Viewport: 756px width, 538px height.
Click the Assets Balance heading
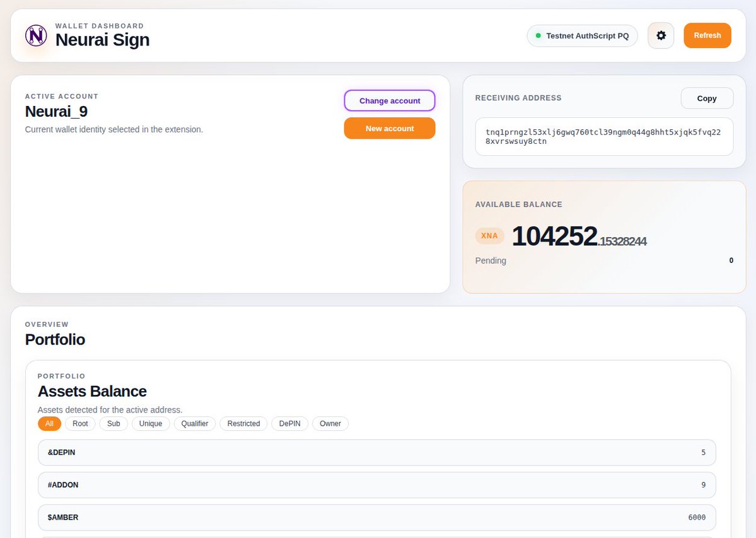[92, 391]
